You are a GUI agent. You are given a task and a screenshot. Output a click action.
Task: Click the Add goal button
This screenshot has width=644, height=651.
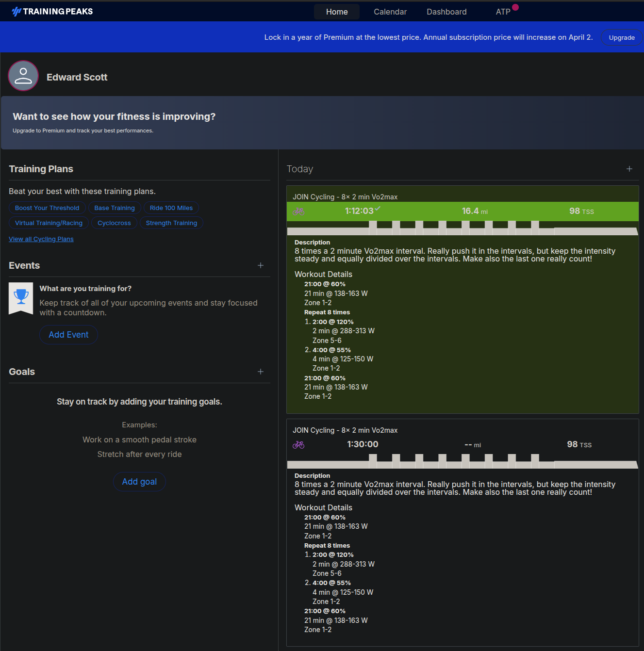pos(139,482)
